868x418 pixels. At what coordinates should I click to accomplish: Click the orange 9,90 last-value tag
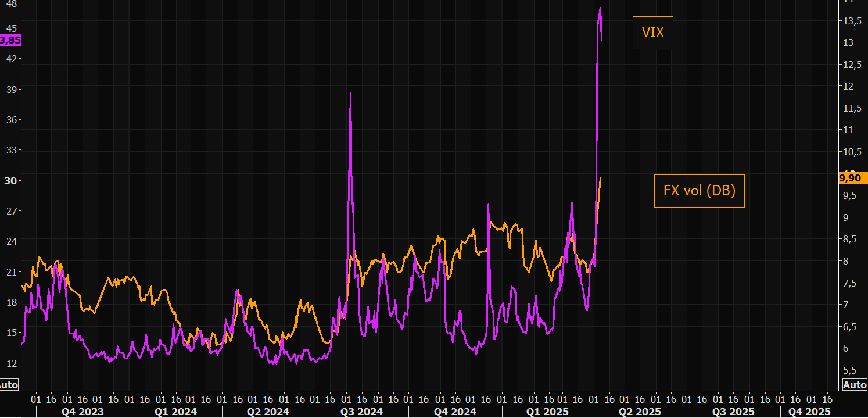pyautogui.click(x=853, y=178)
